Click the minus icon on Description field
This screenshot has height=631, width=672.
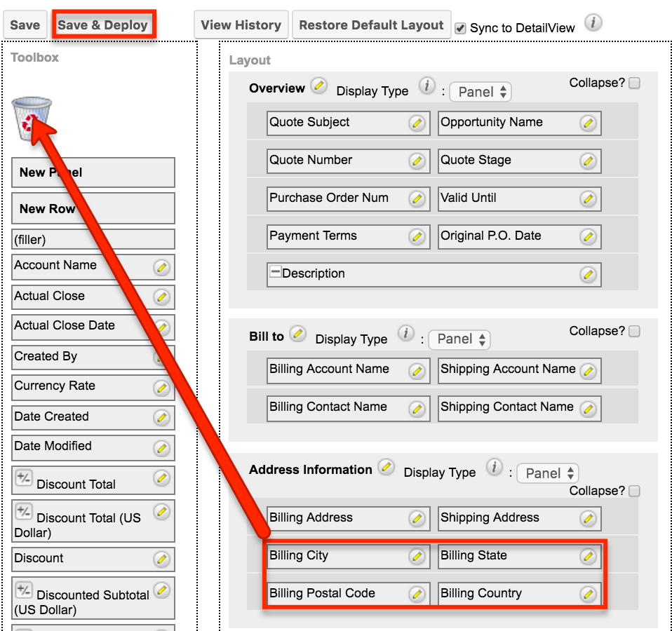[x=275, y=271]
